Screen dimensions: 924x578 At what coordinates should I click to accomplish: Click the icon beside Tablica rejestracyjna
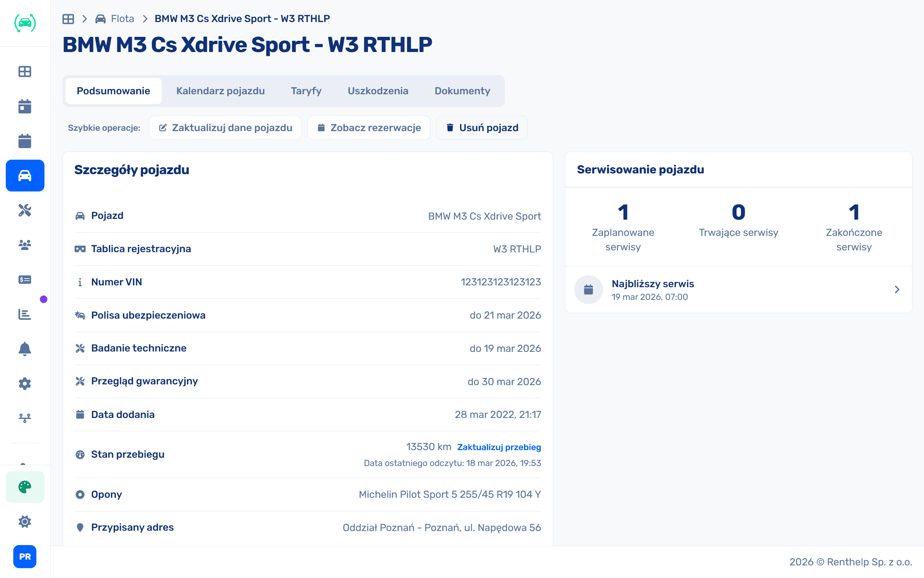(x=80, y=249)
